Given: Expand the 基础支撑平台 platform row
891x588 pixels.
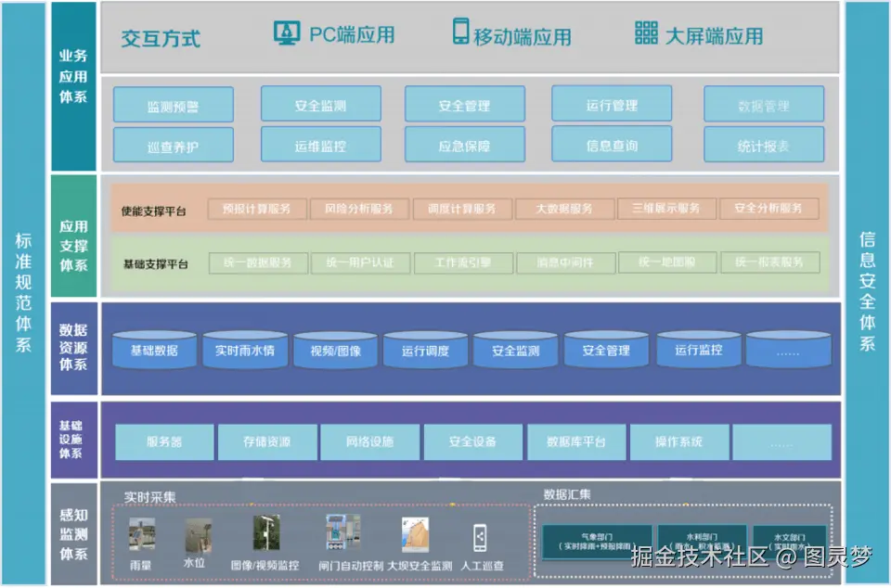Looking at the screenshot, I should [156, 262].
